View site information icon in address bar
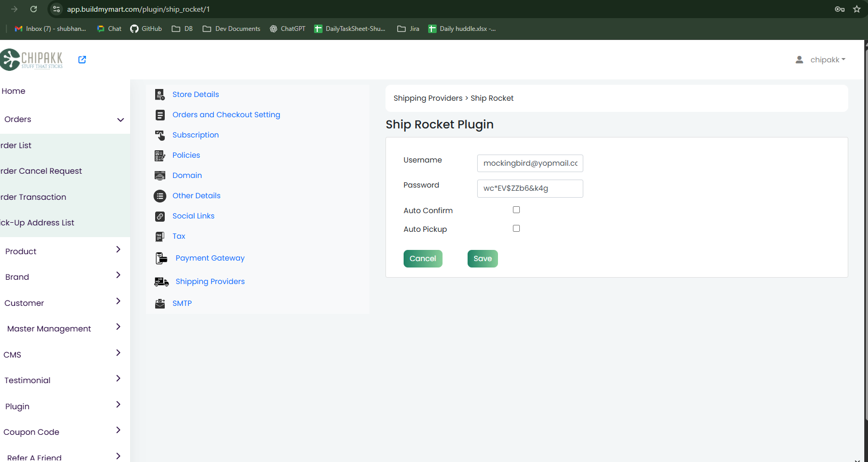 coord(57,9)
